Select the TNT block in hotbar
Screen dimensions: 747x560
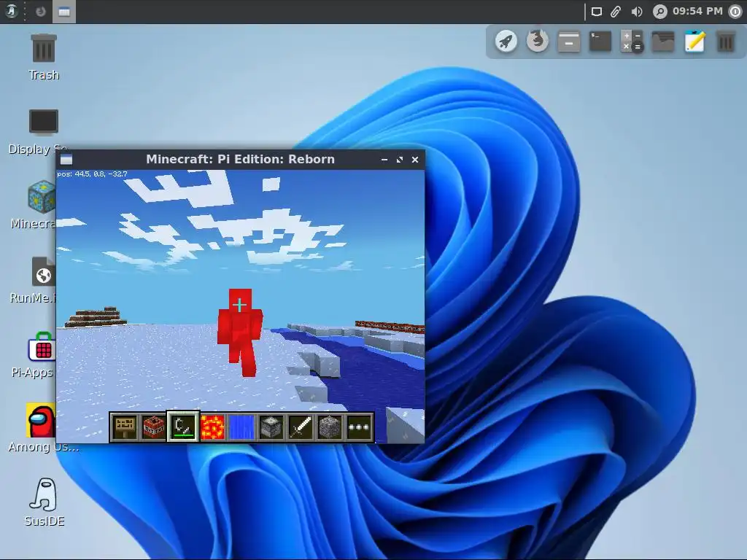pyautogui.click(x=154, y=427)
